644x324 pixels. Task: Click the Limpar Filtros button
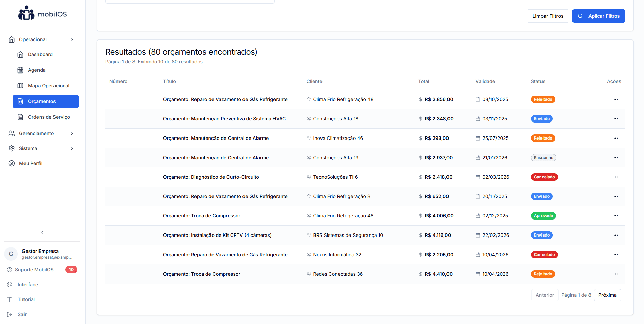point(548,16)
